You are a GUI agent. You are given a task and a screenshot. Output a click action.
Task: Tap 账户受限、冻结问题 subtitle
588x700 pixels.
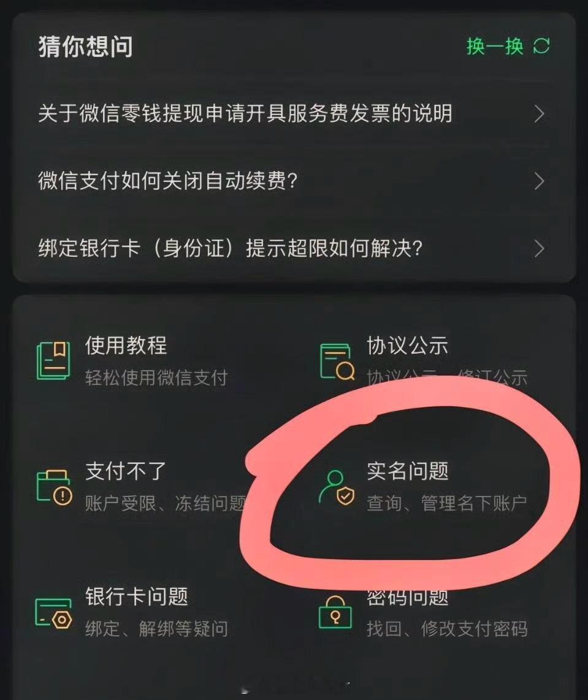(x=166, y=504)
